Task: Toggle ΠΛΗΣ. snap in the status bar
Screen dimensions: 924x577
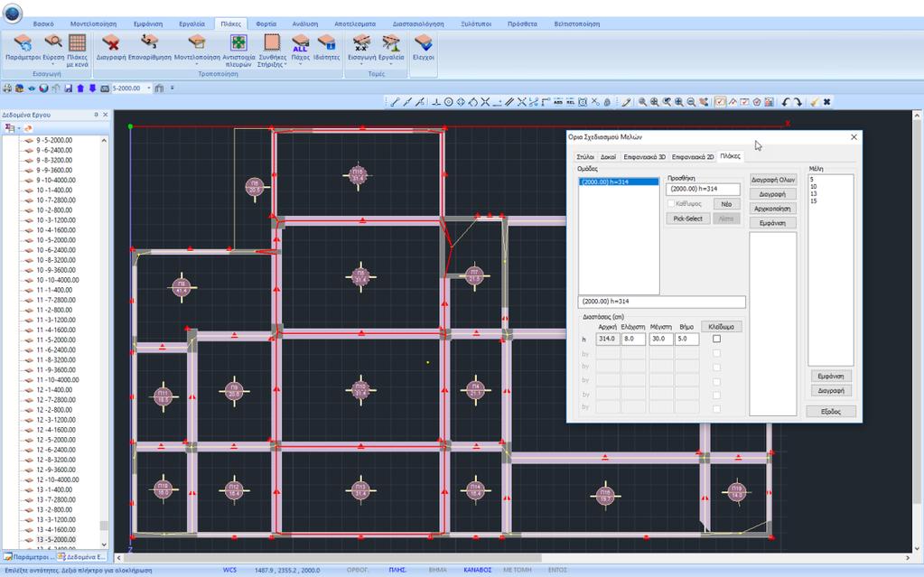Action: click(397, 570)
